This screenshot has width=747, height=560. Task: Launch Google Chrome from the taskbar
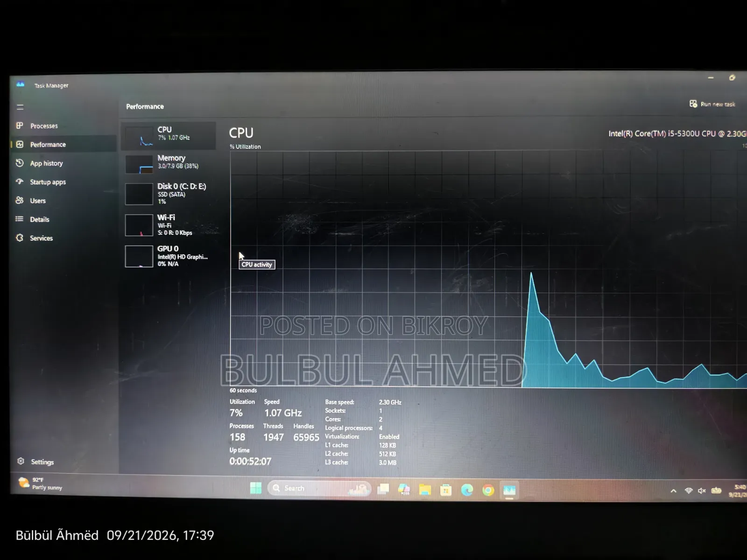pos(488,490)
